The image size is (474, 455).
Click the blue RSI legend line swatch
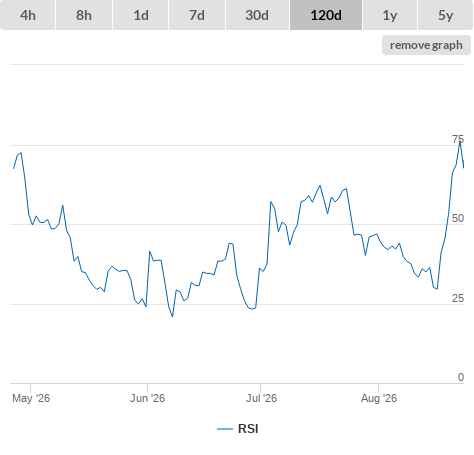point(225,429)
